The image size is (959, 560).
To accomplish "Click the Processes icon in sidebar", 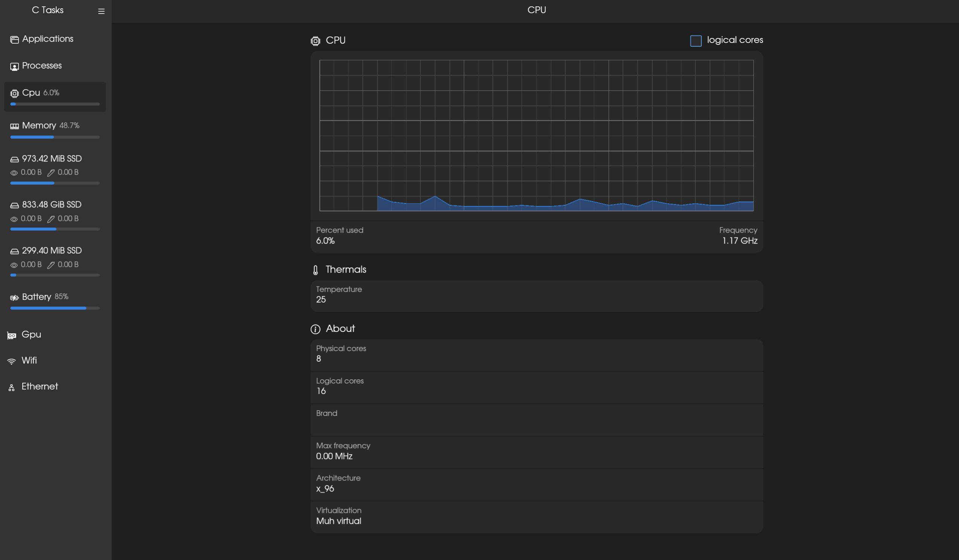I will [14, 67].
